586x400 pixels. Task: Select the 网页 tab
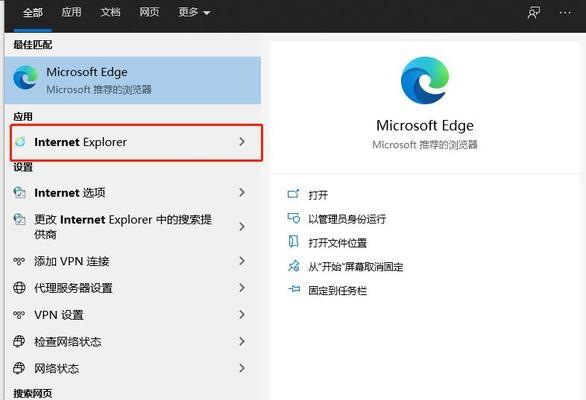tap(149, 12)
